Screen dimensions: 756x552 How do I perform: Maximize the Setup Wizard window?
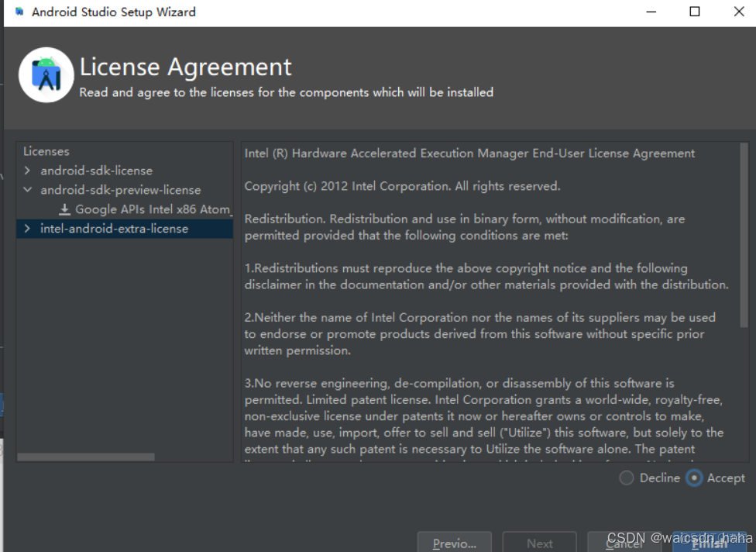[x=695, y=12]
